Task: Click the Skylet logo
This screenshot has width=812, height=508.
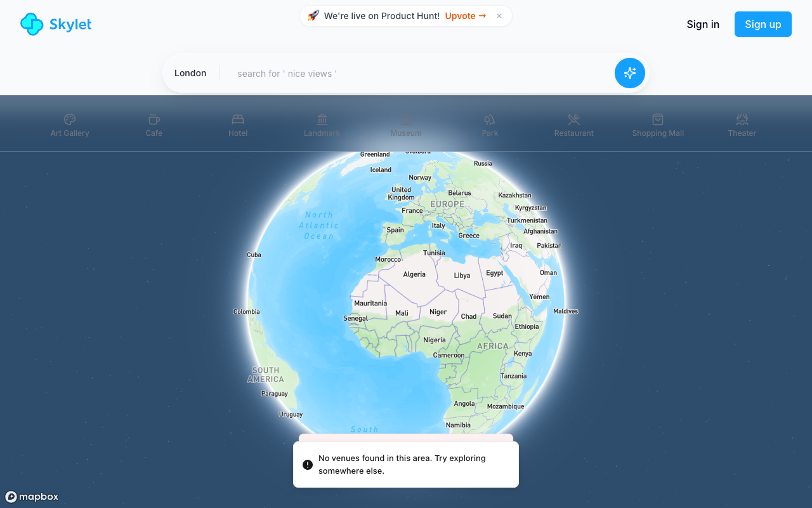Action: [x=56, y=24]
